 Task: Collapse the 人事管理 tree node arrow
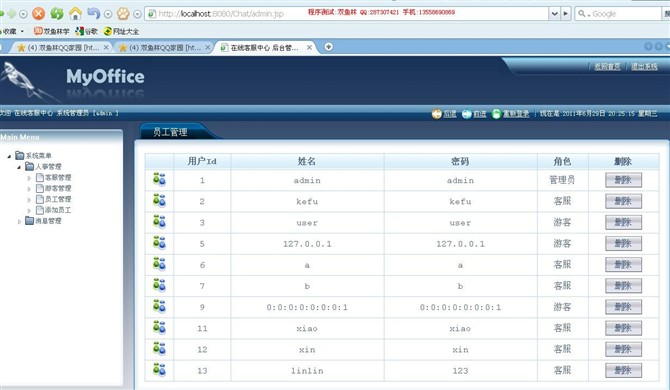click(x=19, y=167)
